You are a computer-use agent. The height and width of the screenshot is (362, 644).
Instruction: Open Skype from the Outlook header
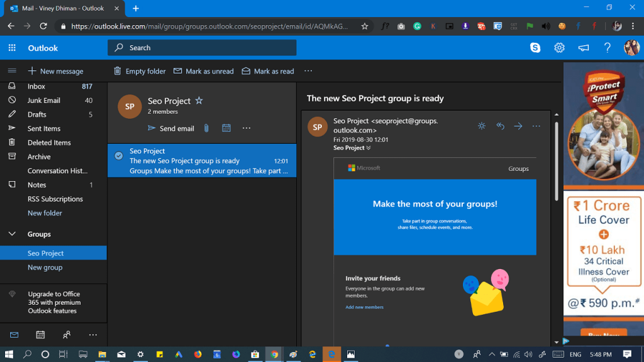click(x=535, y=48)
